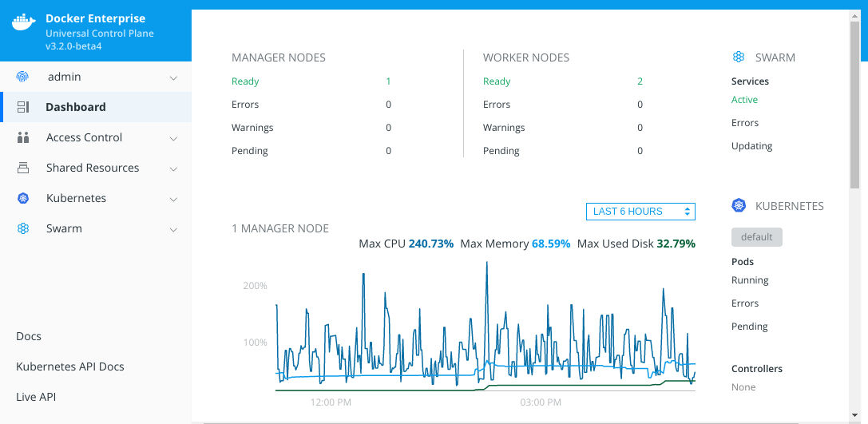The image size is (868, 424).
Task: Expand the Access Control chevron
Action: 173,138
